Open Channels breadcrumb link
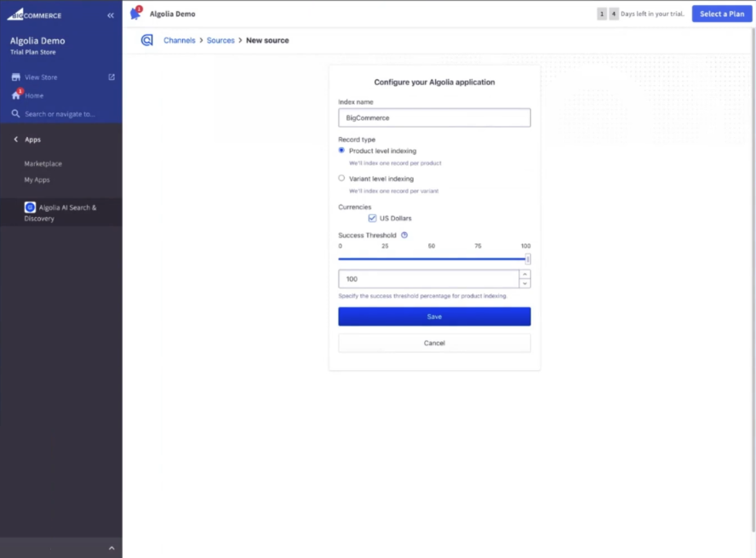Screen dimensions: 756x558 180,41
